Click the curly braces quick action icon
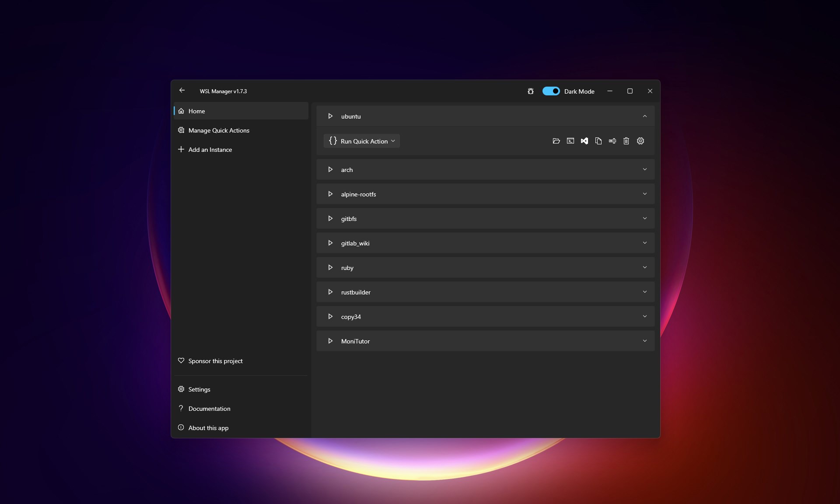This screenshot has width=840, height=504. click(332, 141)
